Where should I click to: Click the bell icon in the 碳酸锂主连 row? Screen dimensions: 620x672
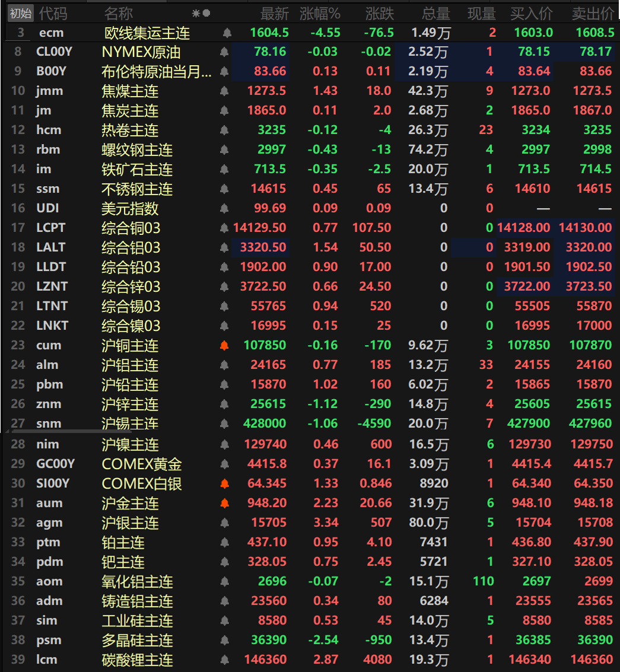point(224,660)
